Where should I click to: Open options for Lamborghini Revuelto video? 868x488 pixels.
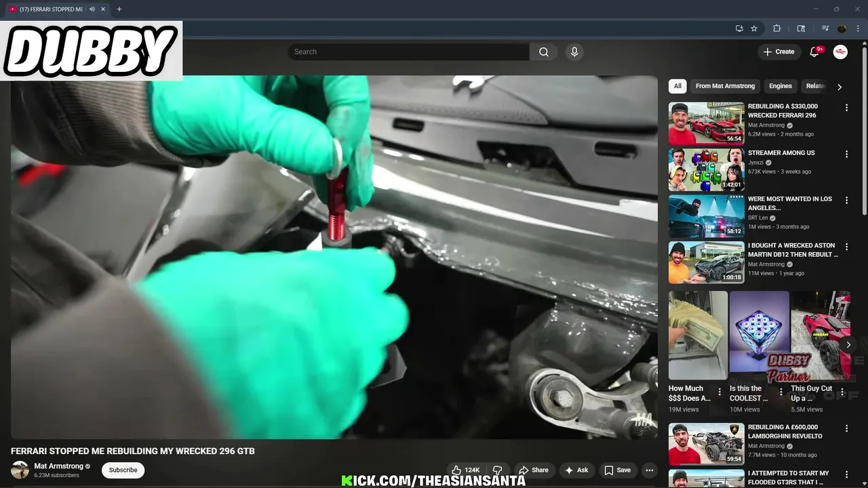tap(846, 429)
